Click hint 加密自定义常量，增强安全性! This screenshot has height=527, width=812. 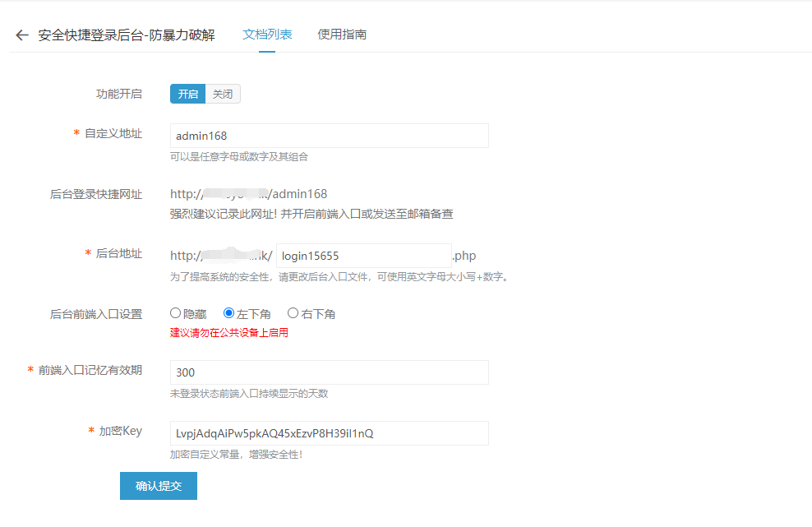coord(236,455)
